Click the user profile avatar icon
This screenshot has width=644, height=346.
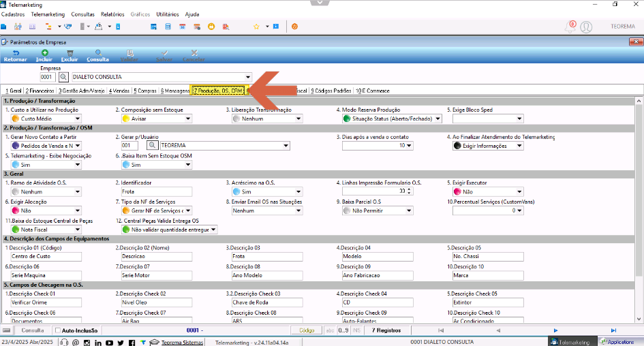(x=586, y=27)
